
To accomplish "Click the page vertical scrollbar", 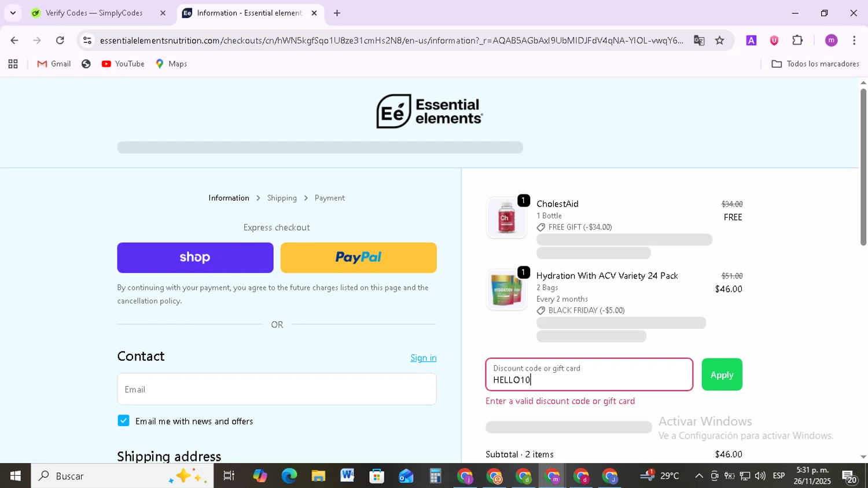I will coord(863,167).
